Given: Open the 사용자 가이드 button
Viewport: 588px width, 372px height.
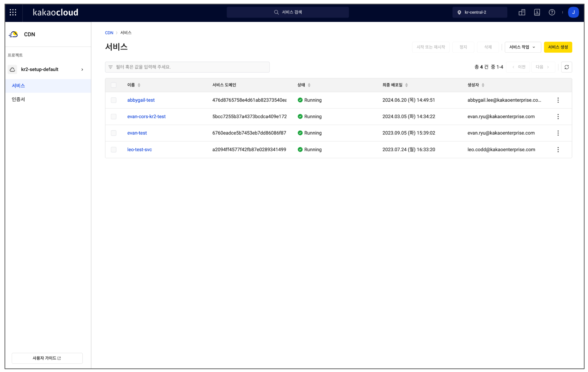Looking at the screenshot, I should tap(47, 358).
